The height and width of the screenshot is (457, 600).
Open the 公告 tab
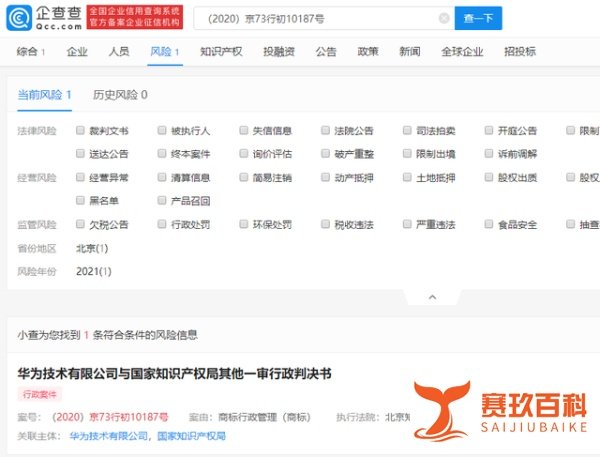pyautogui.click(x=326, y=51)
